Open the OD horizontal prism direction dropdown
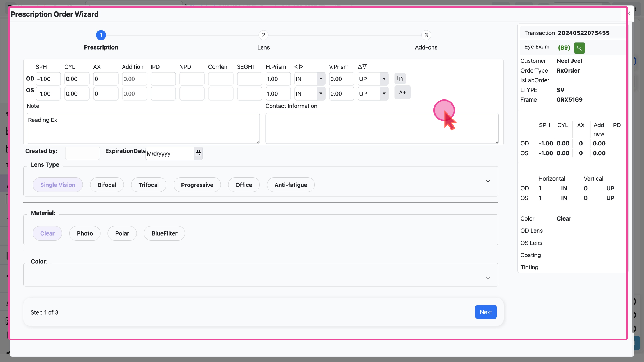The image size is (644, 362). [321, 79]
